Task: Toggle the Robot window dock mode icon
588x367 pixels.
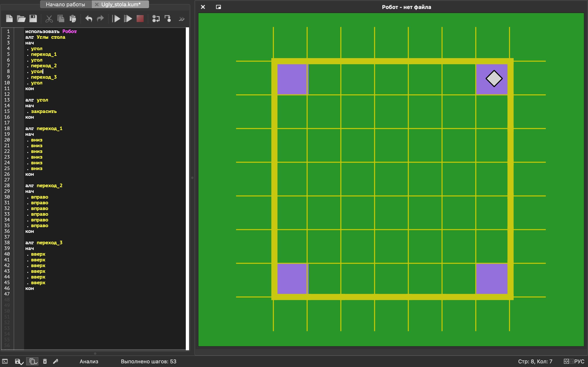Action: tap(218, 7)
